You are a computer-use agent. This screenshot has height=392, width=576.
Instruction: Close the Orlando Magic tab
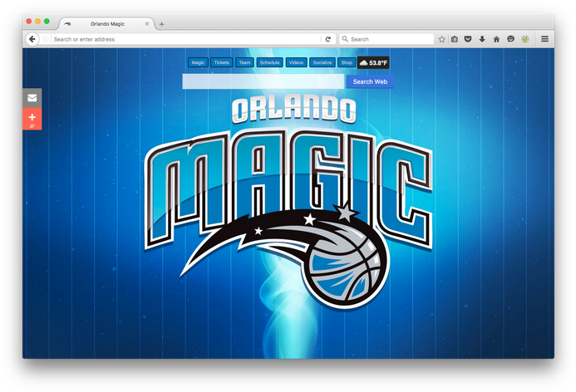[146, 24]
